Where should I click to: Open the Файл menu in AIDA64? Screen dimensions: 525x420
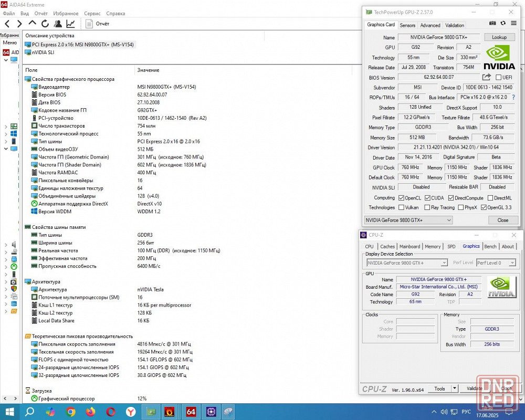pos(9,14)
